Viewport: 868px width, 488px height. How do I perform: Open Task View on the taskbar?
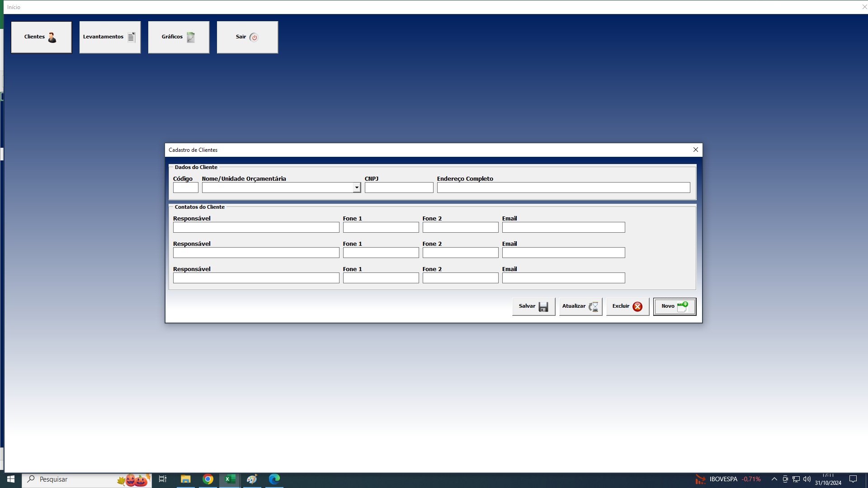(x=163, y=479)
